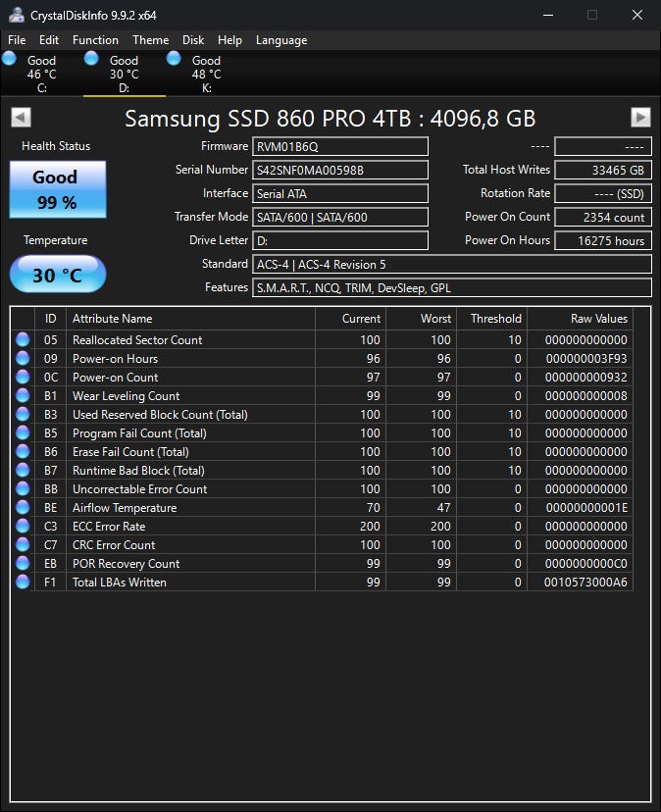Click status orb of POR Recovery Count
The image size is (661, 812).
point(23,563)
